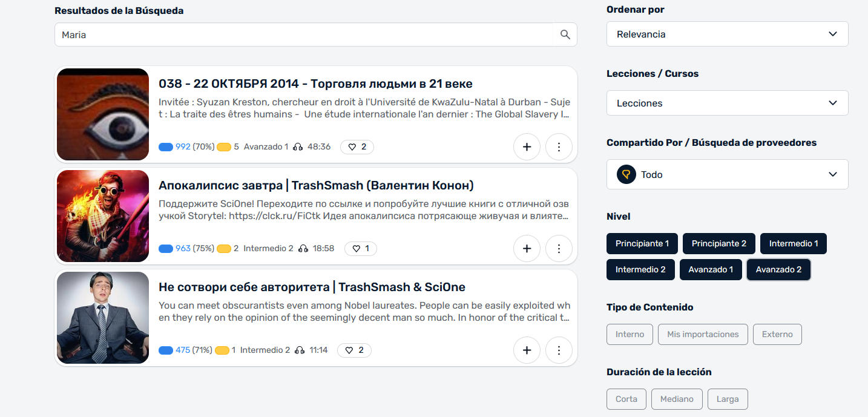This screenshot has height=417, width=868.
Task: Click the search magnifier icon
Action: [x=565, y=35]
